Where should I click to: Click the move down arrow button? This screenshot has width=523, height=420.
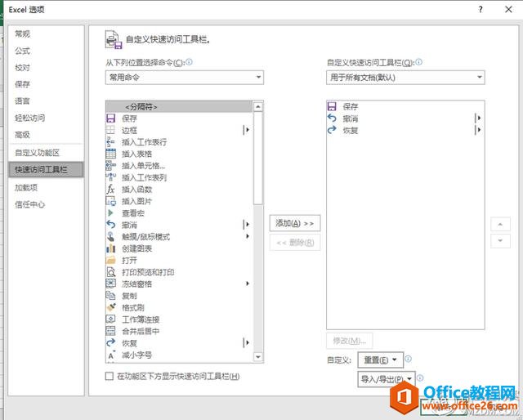(x=500, y=240)
